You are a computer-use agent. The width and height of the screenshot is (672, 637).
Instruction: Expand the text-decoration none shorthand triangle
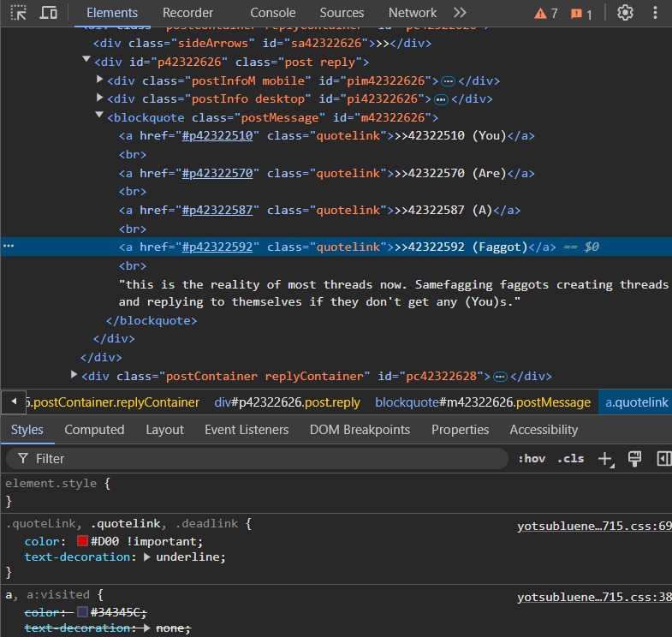point(146,628)
